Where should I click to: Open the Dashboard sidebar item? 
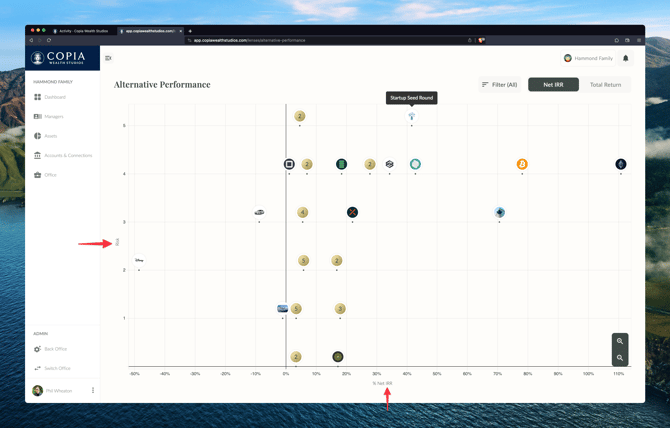coord(54,97)
